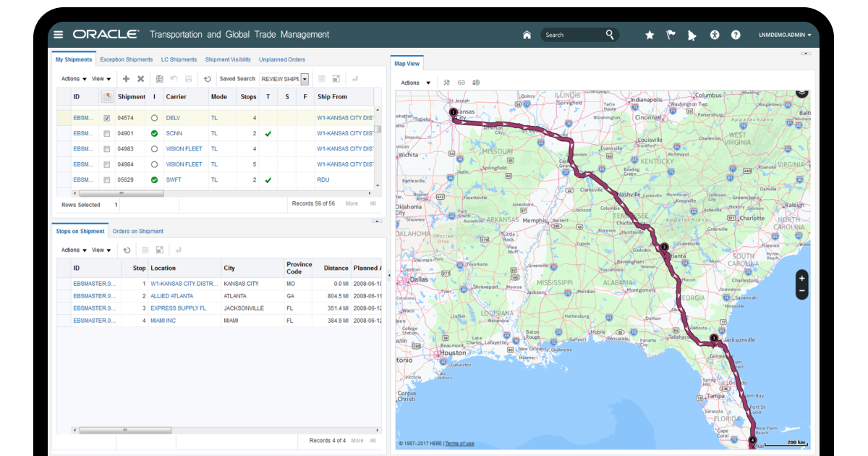Open the SWFT carrier link
The height and width of the screenshot is (456, 868).
click(174, 180)
